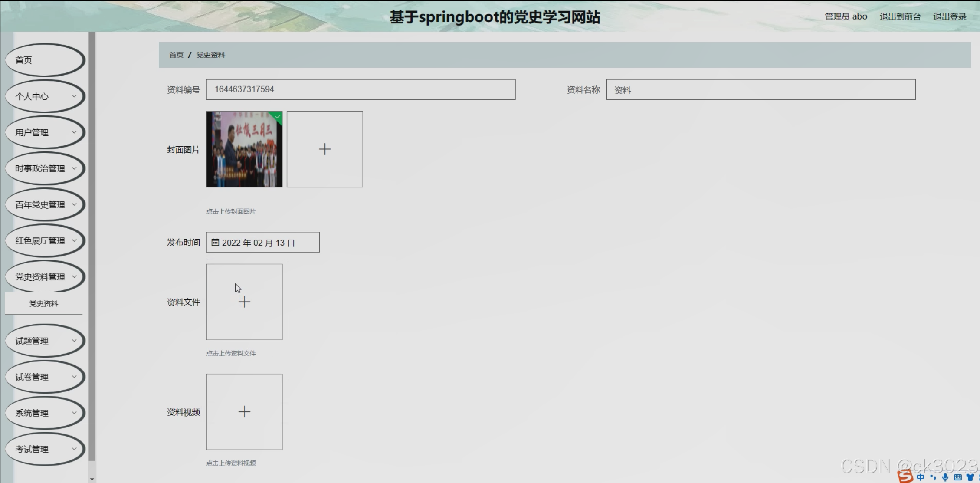Click the 资料名称 input field
The image size is (980, 483).
(760, 90)
